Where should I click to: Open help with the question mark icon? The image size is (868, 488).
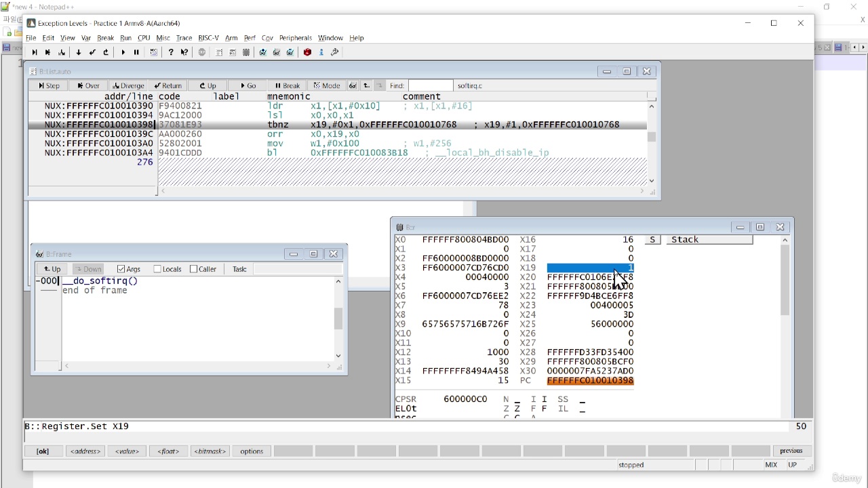click(x=171, y=52)
